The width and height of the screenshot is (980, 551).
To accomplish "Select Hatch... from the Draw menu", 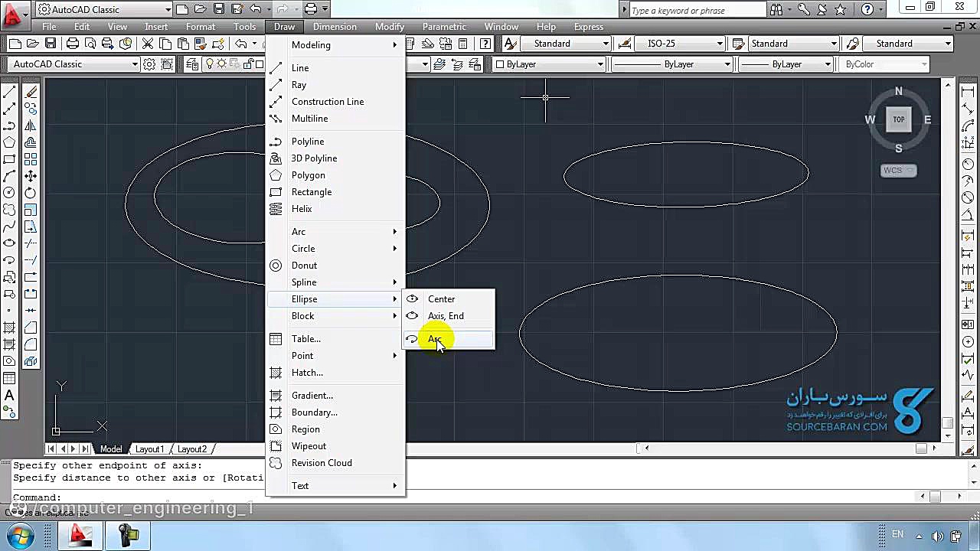I will point(335,373).
